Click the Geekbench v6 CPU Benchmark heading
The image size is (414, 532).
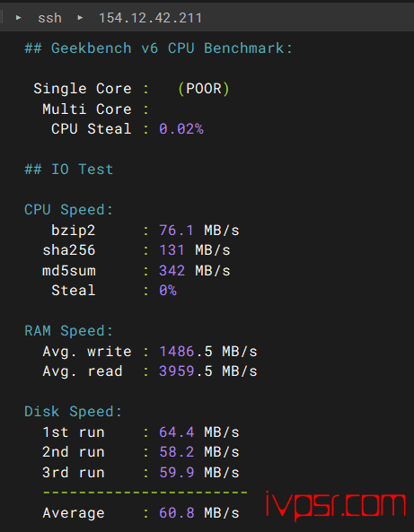point(158,48)
